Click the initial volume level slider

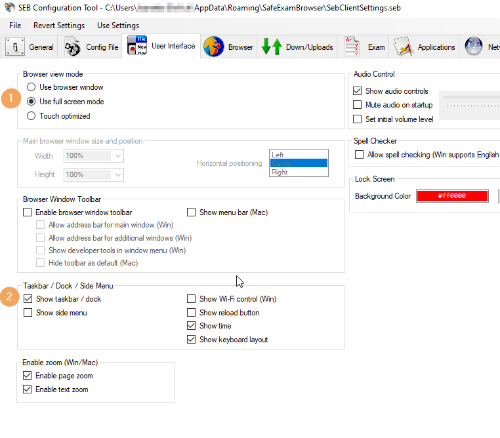(471, 105)
